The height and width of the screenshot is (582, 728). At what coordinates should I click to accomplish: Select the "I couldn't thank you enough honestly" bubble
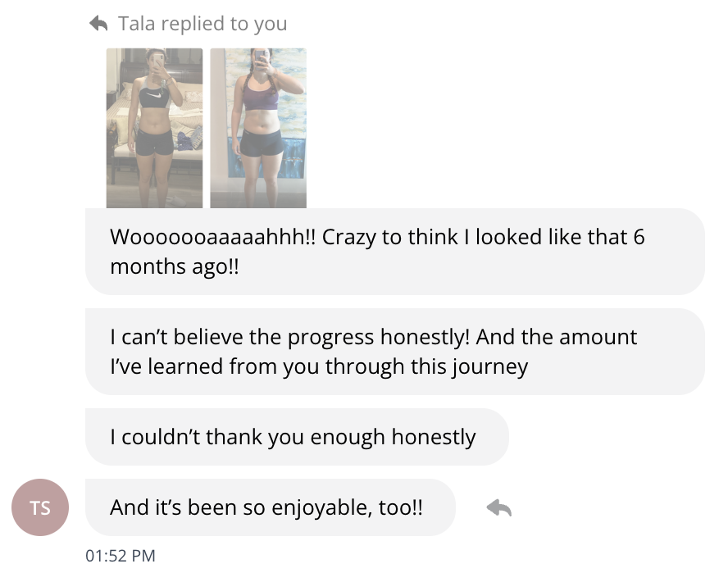point(297,437)
